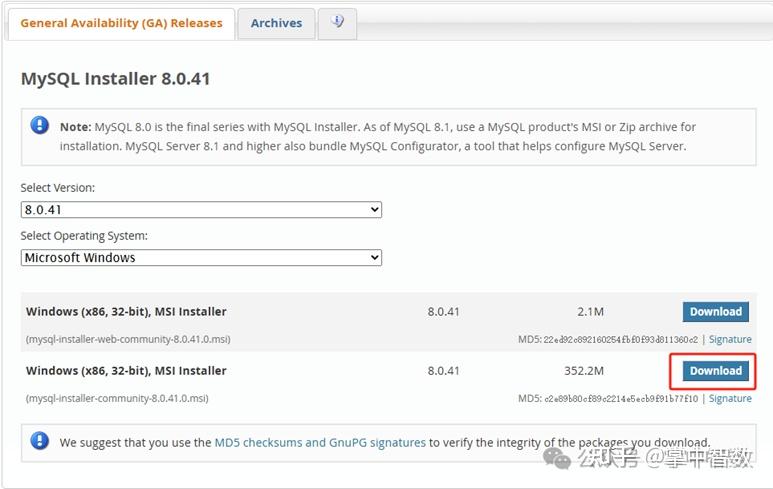Download the 2.1M web community installer
Screen dimensions: 773x489
pos(715,312)
